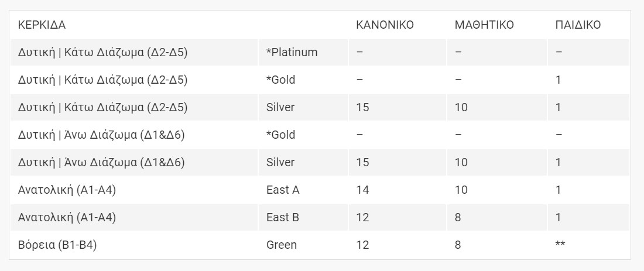
Task: Click the regular price 12 for Green
Action: pyautogui.click(x=362, y=245)
